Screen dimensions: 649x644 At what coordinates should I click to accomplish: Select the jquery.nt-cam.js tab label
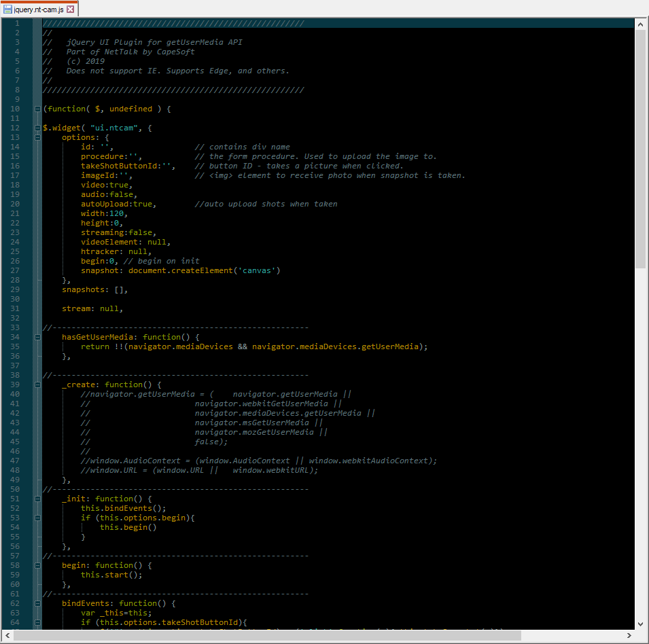click(x=39, y=10)
